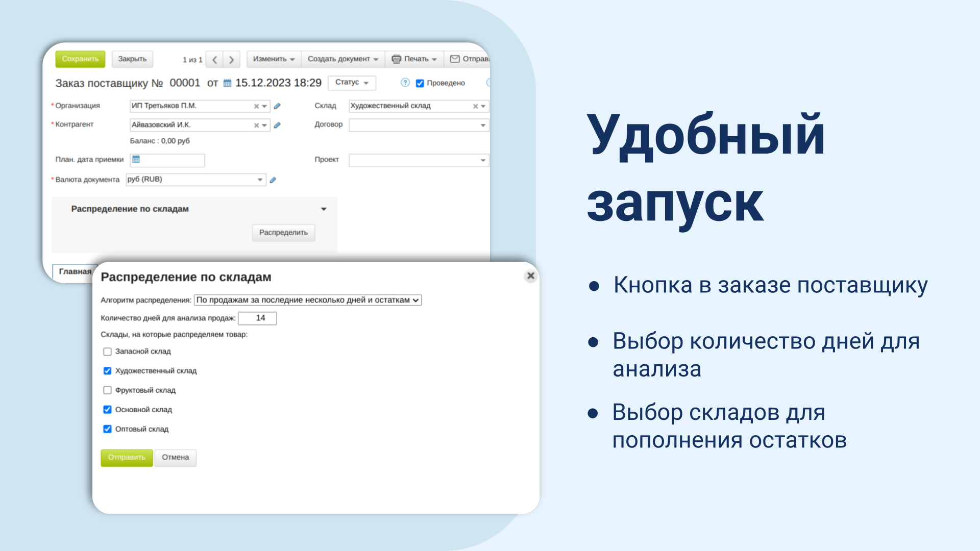Image resolution: width=980 pixels, height=551 pixels.
Task: Click the days count field showing 14
Action: click(x=257, y=318)
